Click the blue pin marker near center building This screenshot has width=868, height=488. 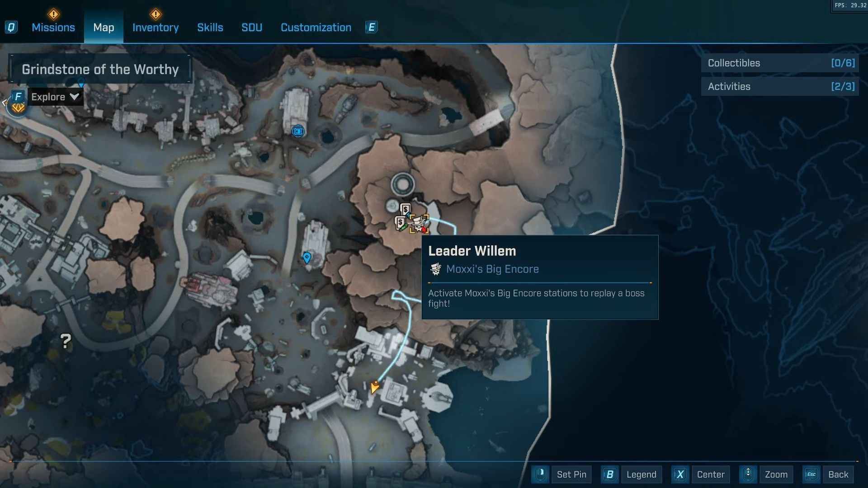coord(307,258)
